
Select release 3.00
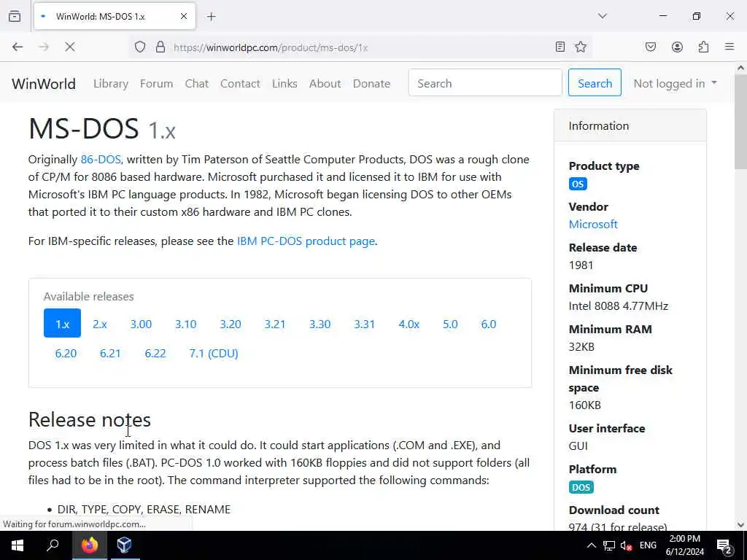(x=141, y=324)
